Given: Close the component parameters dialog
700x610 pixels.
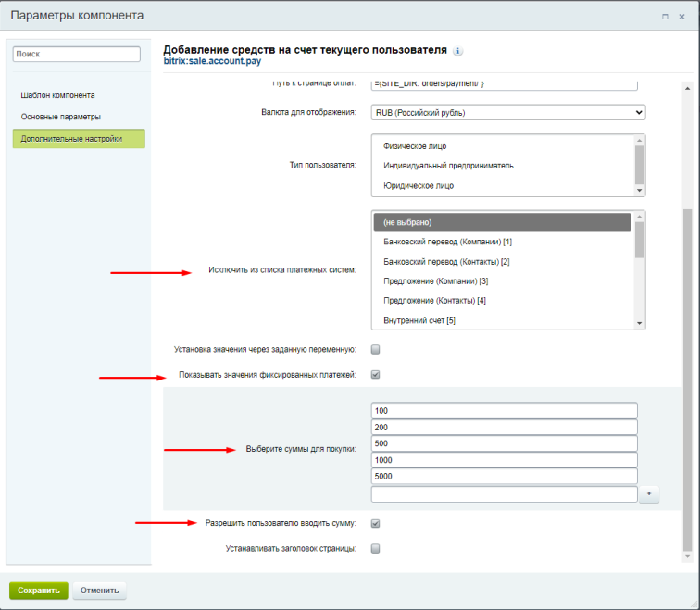Looking at the screenshot, I should click(x=681, y=17).
